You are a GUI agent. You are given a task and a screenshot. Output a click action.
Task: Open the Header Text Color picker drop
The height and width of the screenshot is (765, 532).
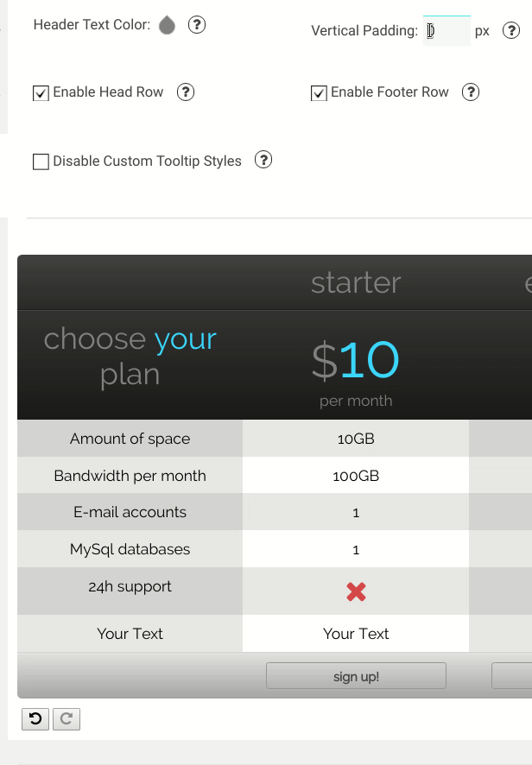coord(167,25)
